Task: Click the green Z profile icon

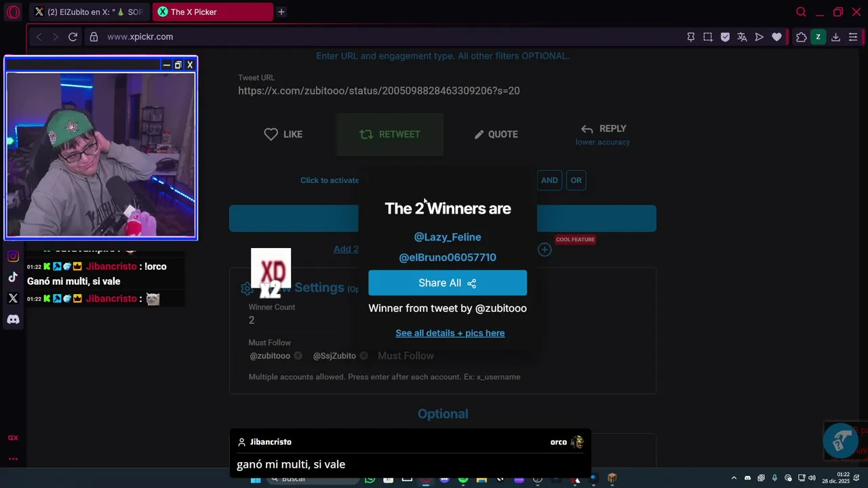Action: [818, 37]
